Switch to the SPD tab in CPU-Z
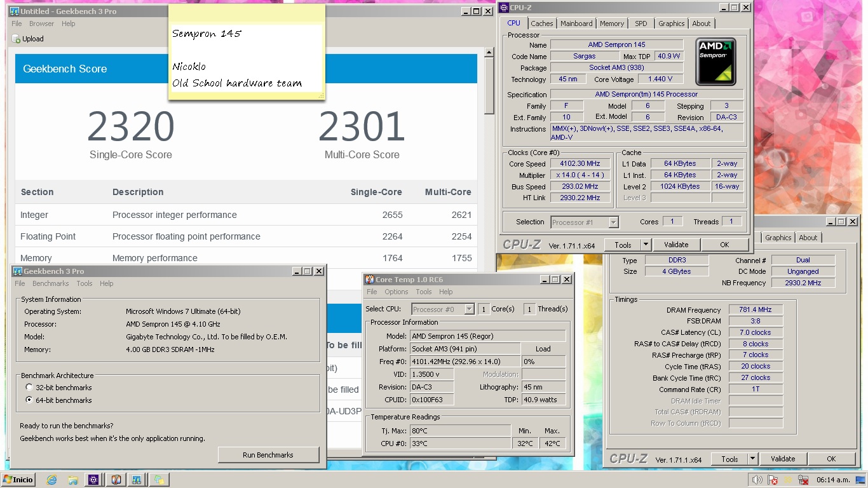This screenshot has height=488, width=868. pos(641,24)
